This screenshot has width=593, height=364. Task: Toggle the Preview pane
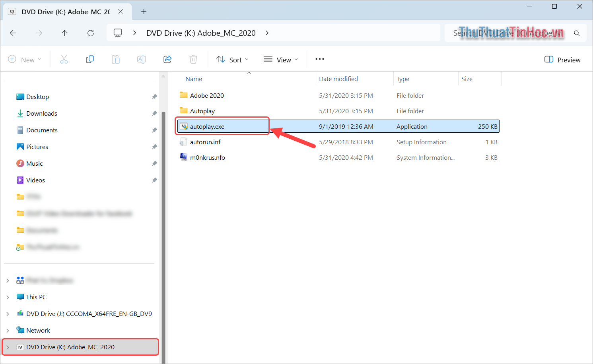(562, 60)
